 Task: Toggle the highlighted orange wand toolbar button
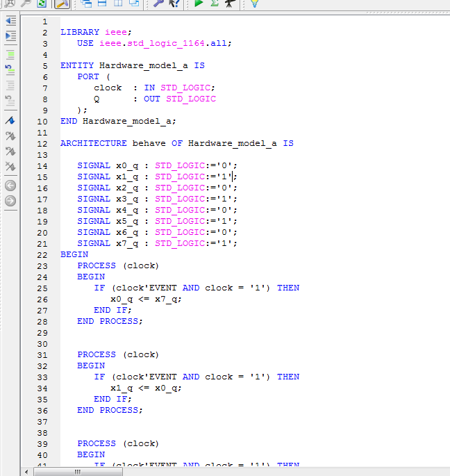(x=61, y=4)
